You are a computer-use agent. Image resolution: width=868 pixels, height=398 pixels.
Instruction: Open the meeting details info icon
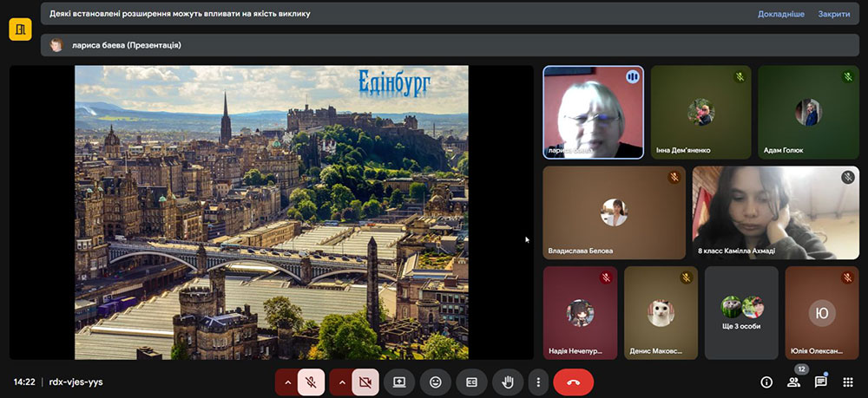click(x=766, y=382)
